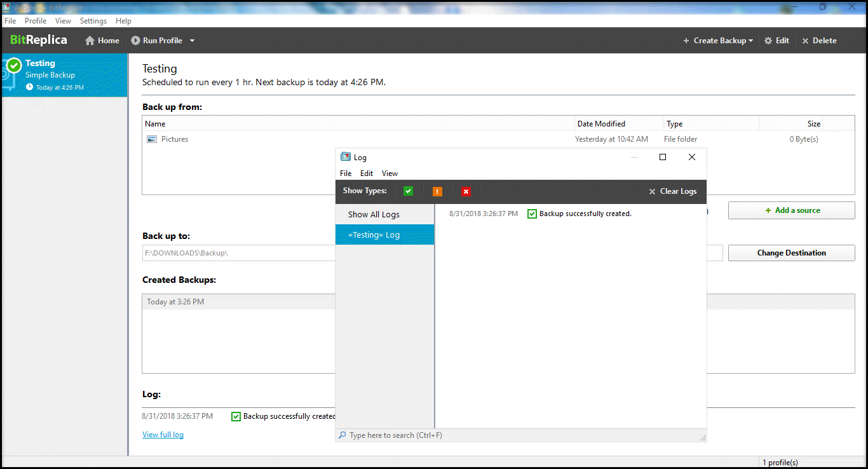The height and width of the screenshot is (469, 868).
Task: Go to Home in the toolbar
Action: 102,41
